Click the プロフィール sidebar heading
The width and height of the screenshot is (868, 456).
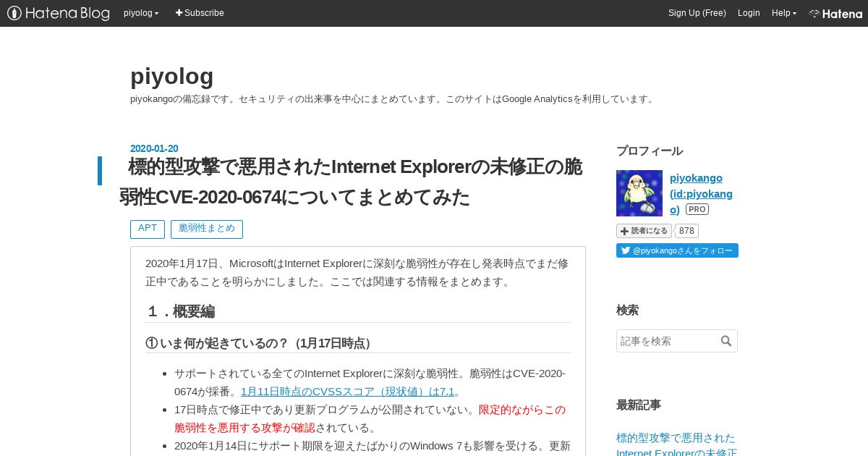click(650, 151)
